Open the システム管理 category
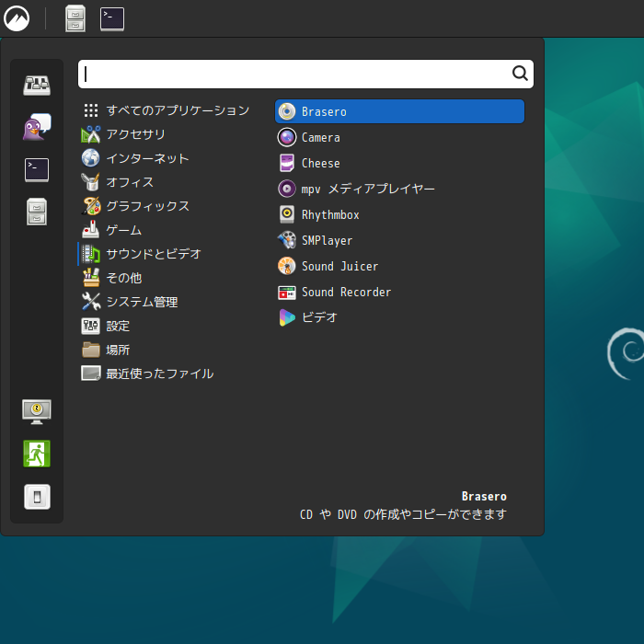Image resolution: width=644 pixels, height=644 pixels. coord(142,302)
